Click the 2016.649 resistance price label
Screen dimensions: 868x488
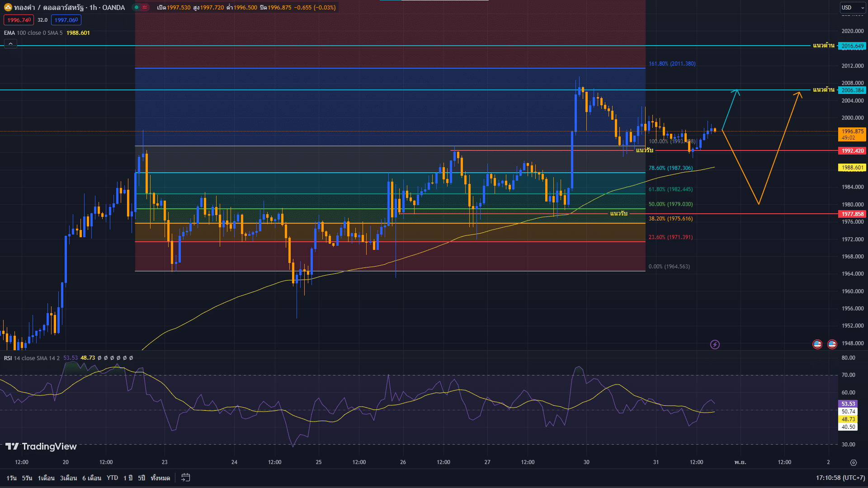tap(852, 46)
